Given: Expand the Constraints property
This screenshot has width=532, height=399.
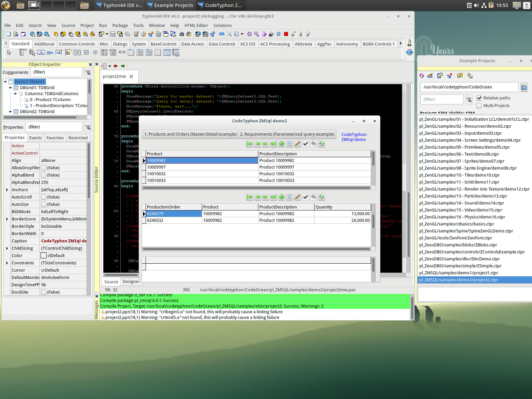Looking at the screenshot, I should click(x=7, y=263).
